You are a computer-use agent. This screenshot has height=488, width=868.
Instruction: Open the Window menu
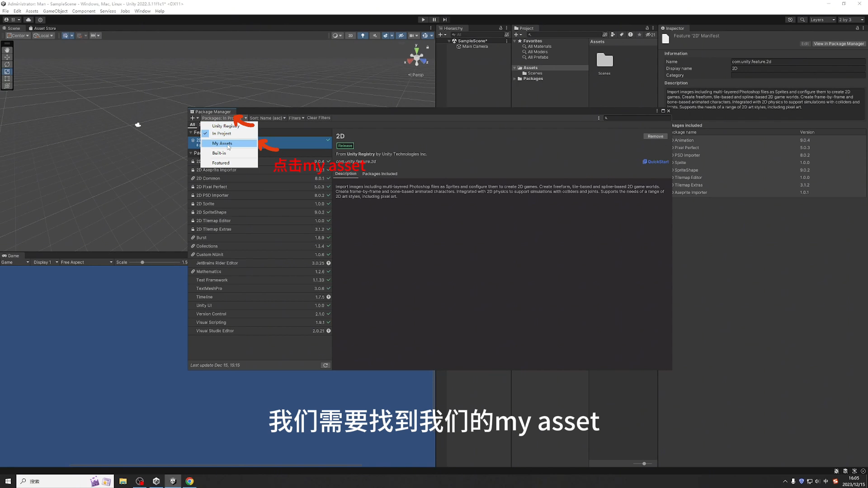[142, 11]
